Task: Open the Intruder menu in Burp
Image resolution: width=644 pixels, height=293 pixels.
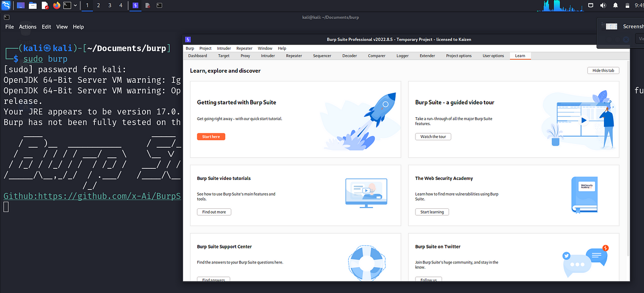Action: click(x=224, y=48)
